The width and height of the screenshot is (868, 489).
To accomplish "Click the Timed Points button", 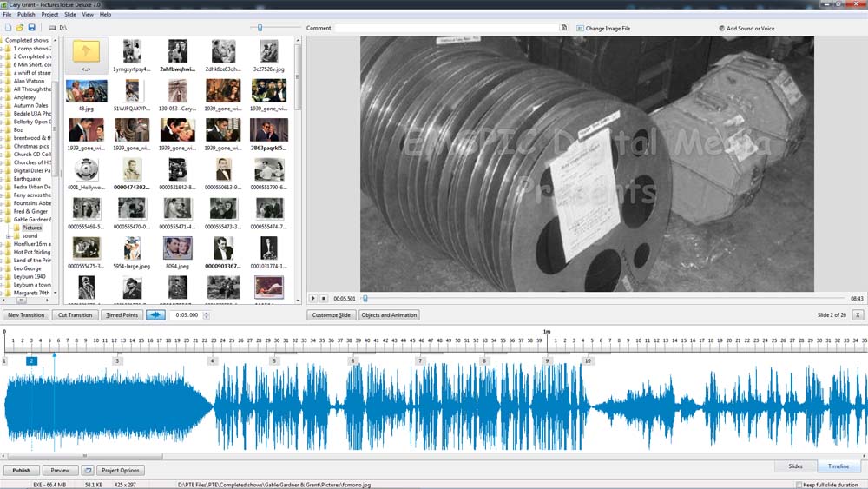I will point(122,315).
